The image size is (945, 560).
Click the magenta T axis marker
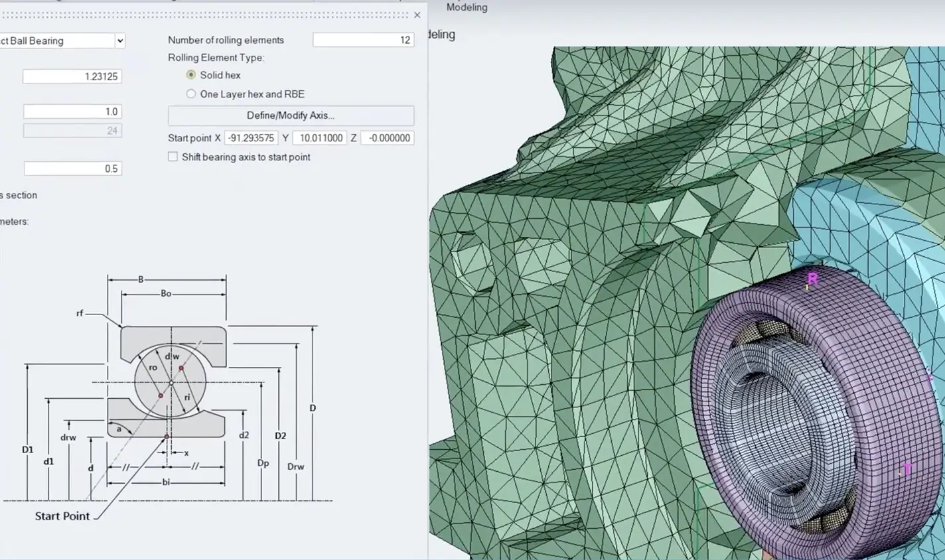[x=907, y=469]
